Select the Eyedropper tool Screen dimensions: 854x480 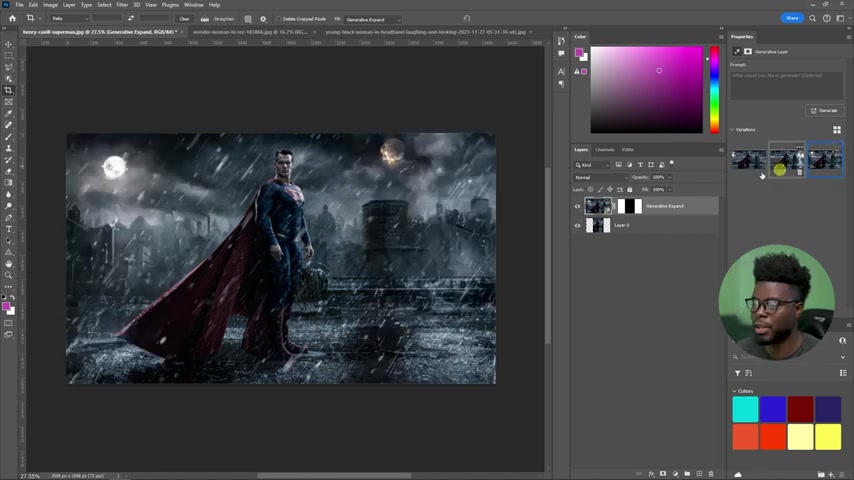(x=8, y=113)
